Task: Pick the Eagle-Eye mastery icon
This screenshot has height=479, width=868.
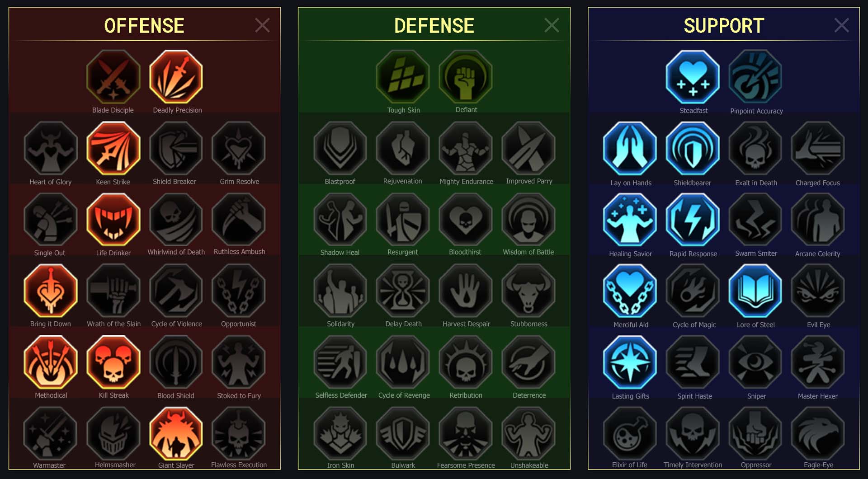Action: [x=818, y=433]
